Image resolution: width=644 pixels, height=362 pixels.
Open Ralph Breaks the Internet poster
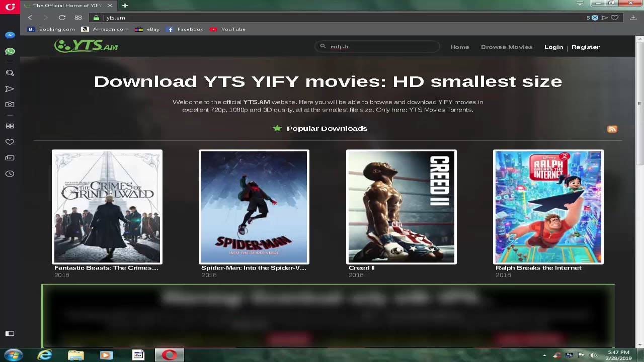click(548, 207)
